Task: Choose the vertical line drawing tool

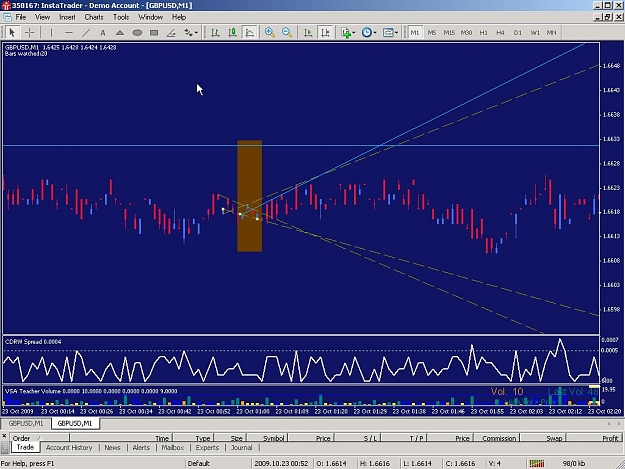Action: [x=51, y=33]
